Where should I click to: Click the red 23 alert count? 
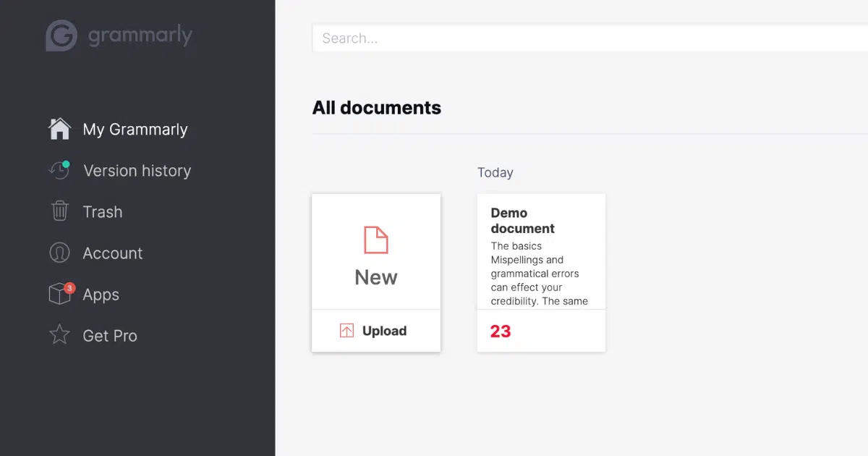click(501, 332)
